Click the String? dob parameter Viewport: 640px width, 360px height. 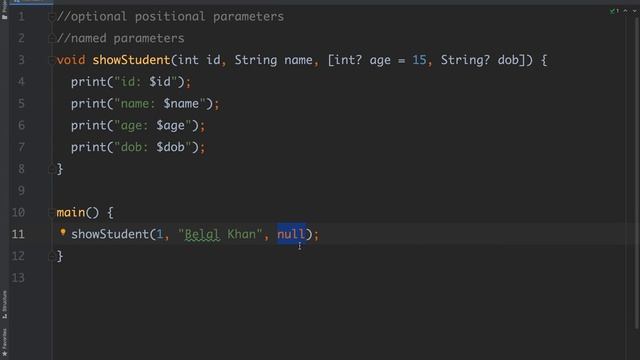479,60
